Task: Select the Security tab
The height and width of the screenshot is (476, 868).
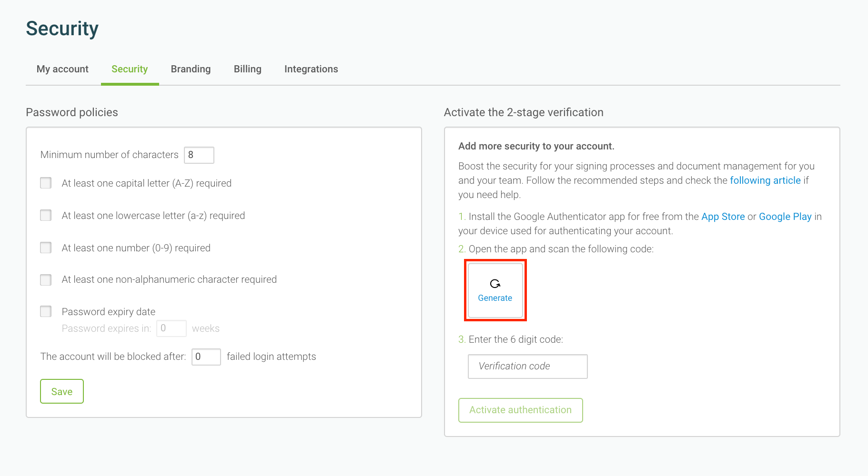Action: pyautogui.click(x=130, y=69)
